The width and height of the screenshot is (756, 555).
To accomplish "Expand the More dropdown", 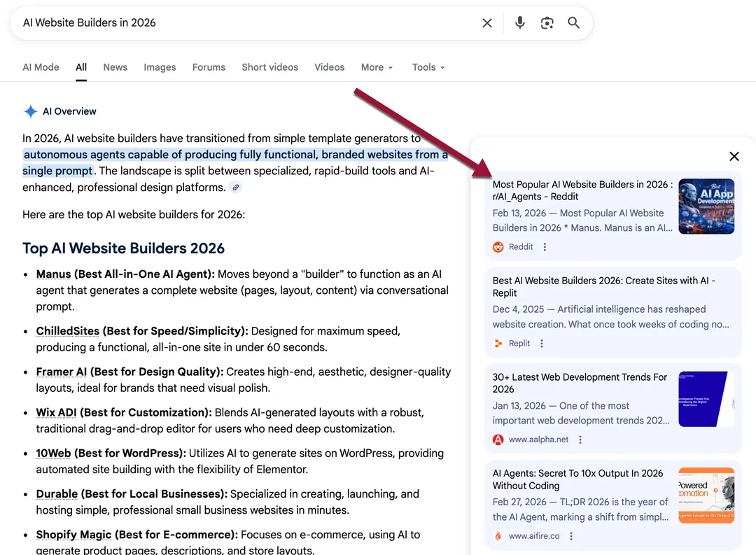I will click(x=377, y=67).
